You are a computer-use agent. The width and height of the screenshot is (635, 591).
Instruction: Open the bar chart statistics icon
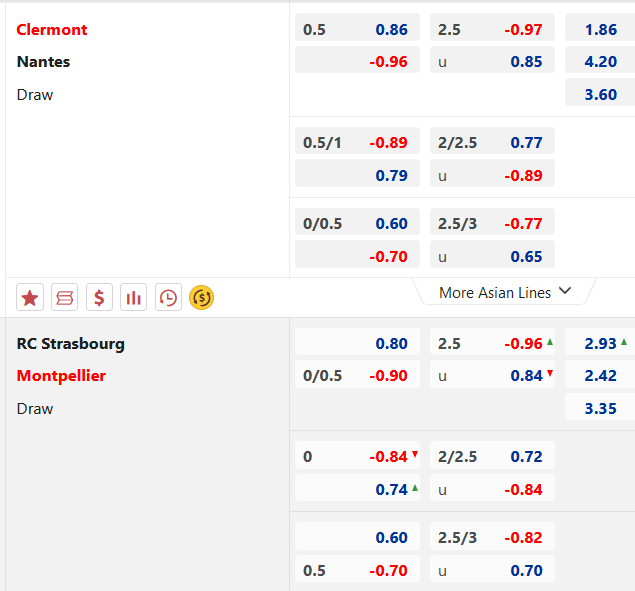(x=134, y=298)
